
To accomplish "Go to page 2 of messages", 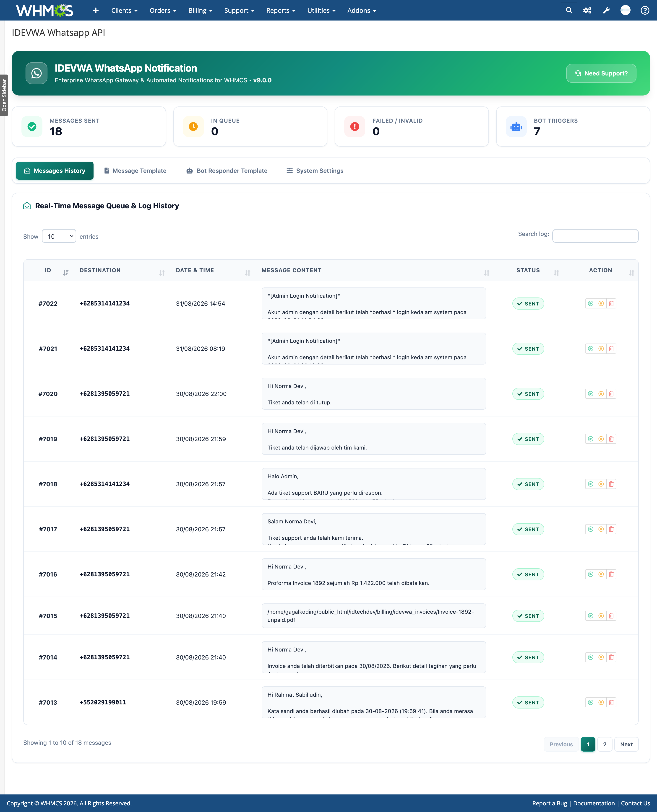I will [605, 744].
